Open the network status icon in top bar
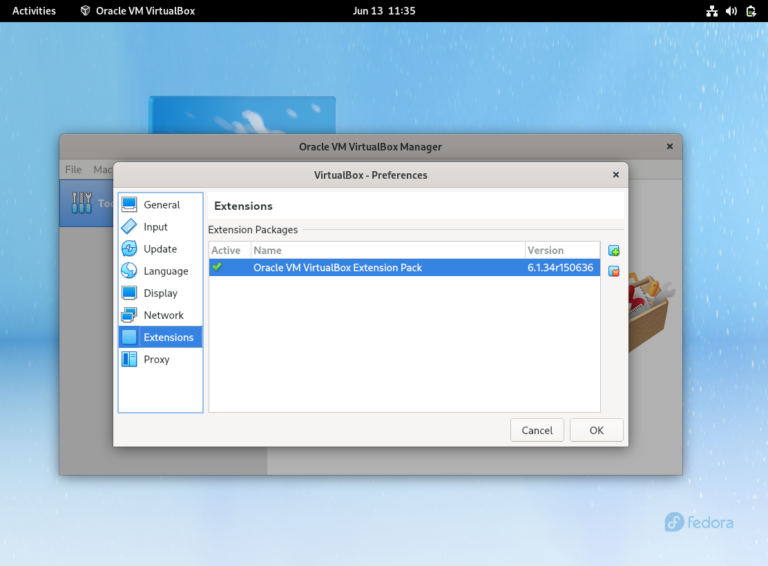 pyautogui.click(x=712, y=11)
